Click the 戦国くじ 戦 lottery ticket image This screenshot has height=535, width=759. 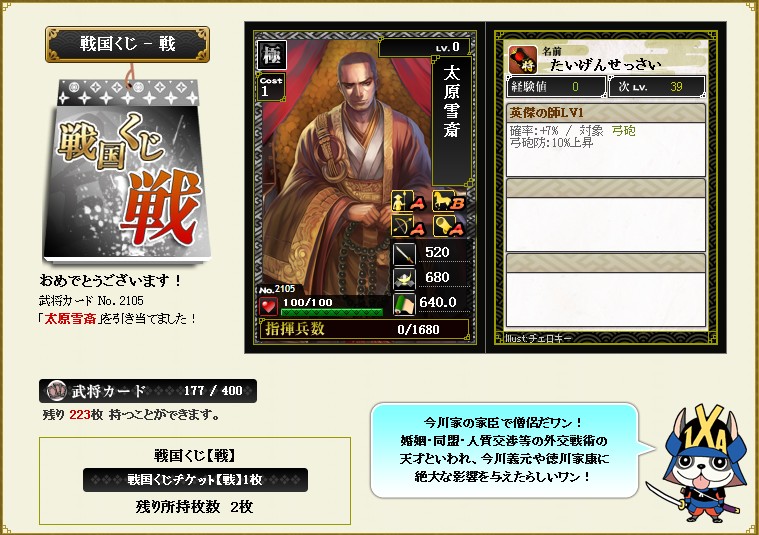click(127, 172)
